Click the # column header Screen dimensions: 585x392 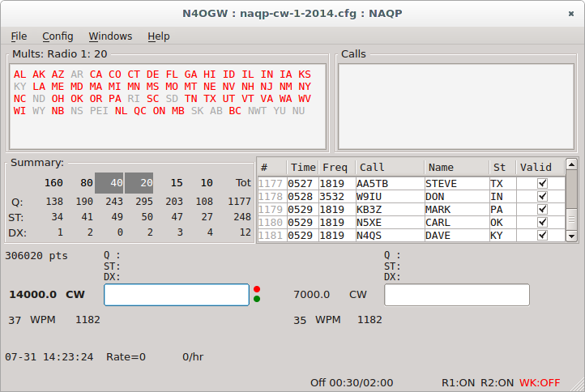pyautogui.click(x=272, y=168)
